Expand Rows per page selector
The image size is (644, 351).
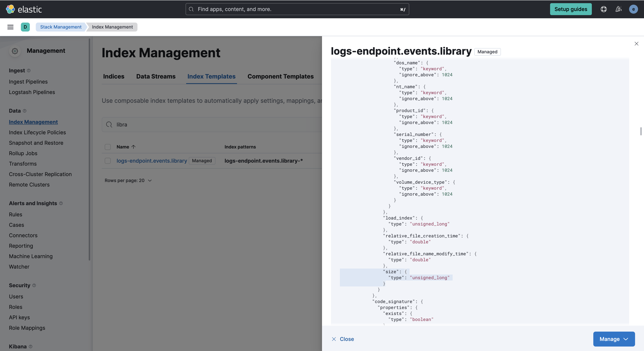[128, 180]
